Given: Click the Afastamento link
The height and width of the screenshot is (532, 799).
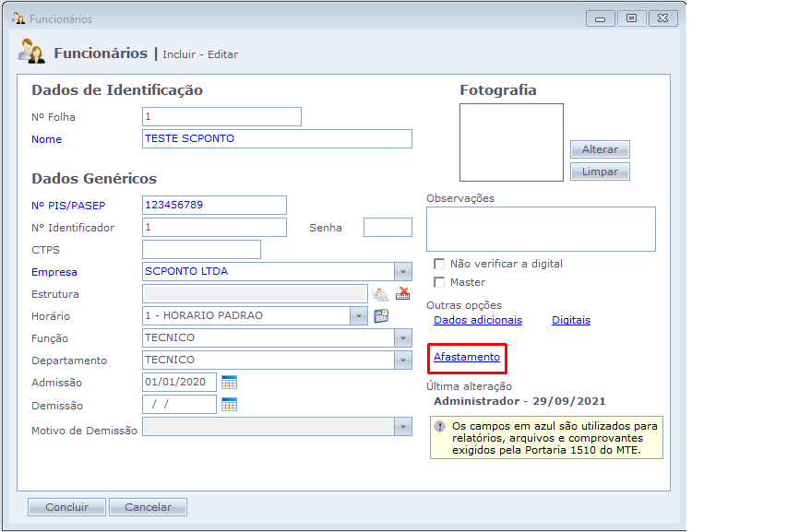Looking at the screenshot, I should (x=467, y=357).
